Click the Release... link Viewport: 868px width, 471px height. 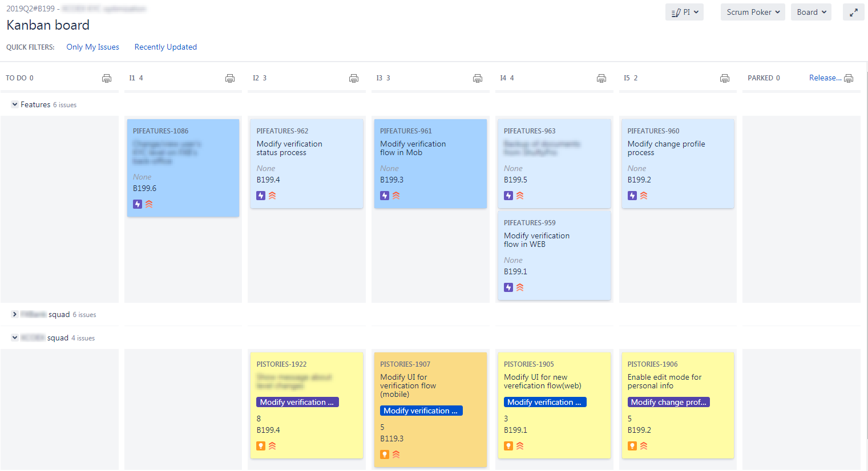[x=825, y=78]
